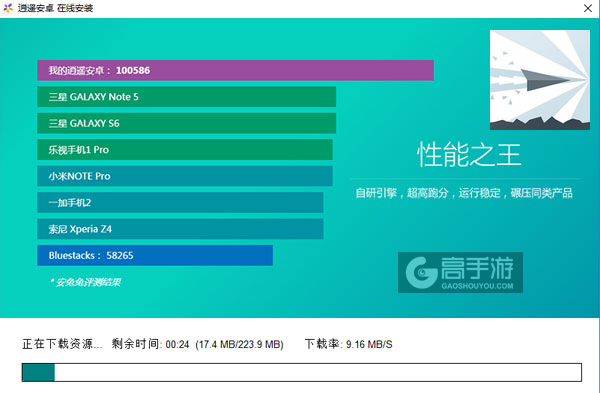Select the 索尼 Xperia Z4 bar
This screenshot has width=600, height=393.
(180, 228)
